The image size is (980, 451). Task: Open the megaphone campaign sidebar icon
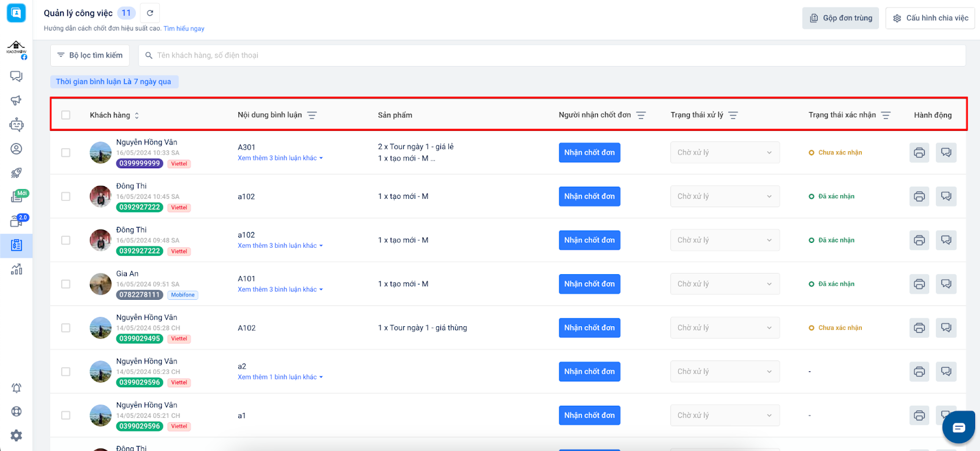click(17, 100)
